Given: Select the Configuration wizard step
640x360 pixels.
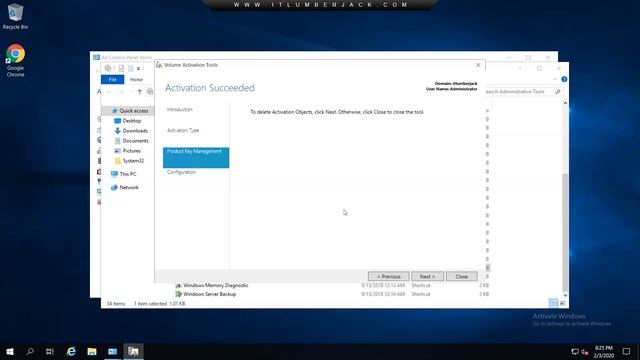Looking at the screenshot, I should tap(181, 172).
